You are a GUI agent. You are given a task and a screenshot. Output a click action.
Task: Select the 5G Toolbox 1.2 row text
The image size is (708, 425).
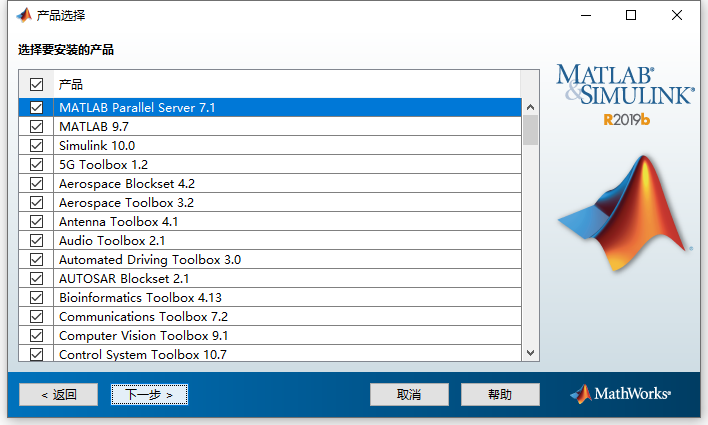click(103, 164)
